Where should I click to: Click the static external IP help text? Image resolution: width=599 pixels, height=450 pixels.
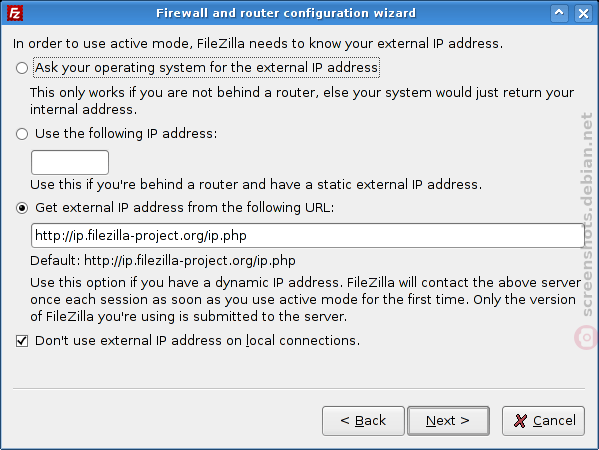(x=256, y=185)
